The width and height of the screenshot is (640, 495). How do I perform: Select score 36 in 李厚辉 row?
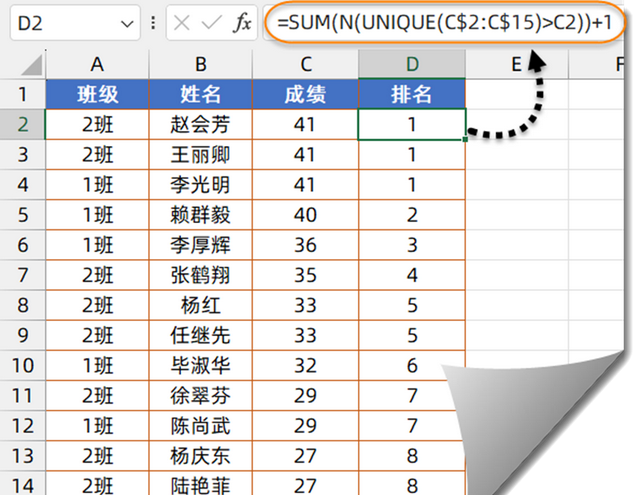pos(305,245)
